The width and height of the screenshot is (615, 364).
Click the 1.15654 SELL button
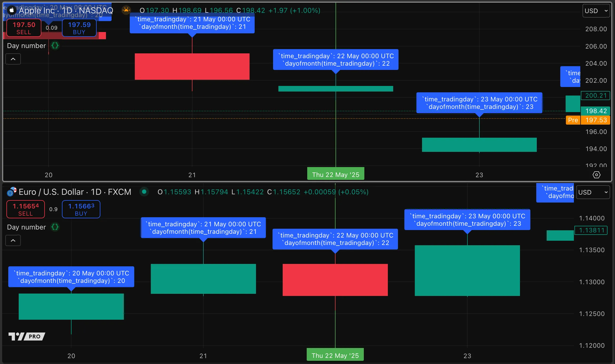pyautogui.click(x=26, y=209)
